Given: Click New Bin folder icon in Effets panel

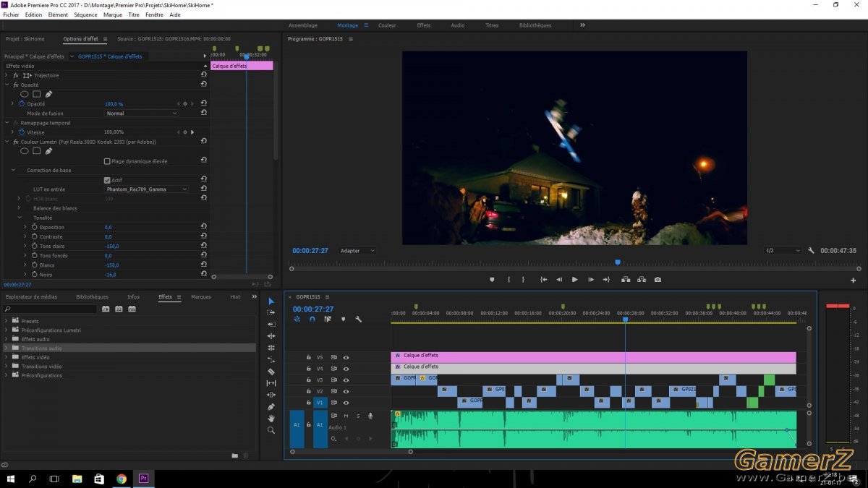Looking at the screenshot, I should click(234, 455).
